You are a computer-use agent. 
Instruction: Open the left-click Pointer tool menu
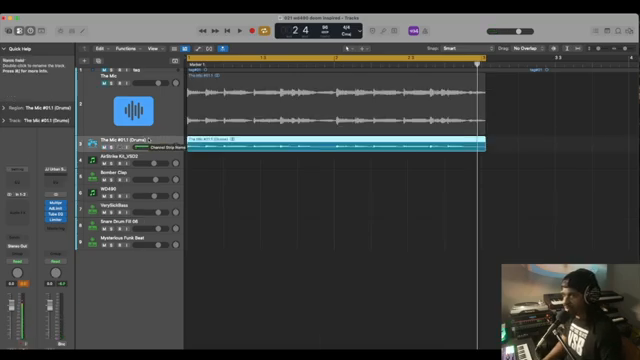pyautogui.click(x=349, y=49)
